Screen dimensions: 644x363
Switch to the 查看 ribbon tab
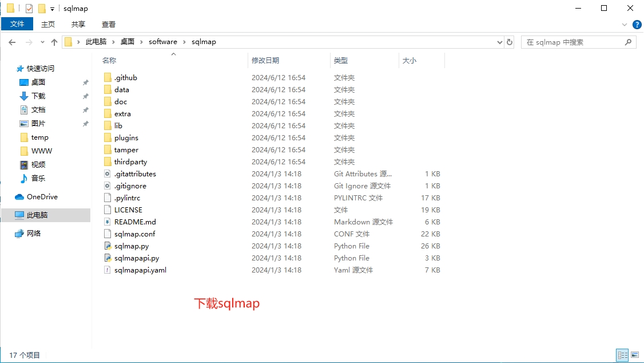pyautogui.click(x=109, y=24)
